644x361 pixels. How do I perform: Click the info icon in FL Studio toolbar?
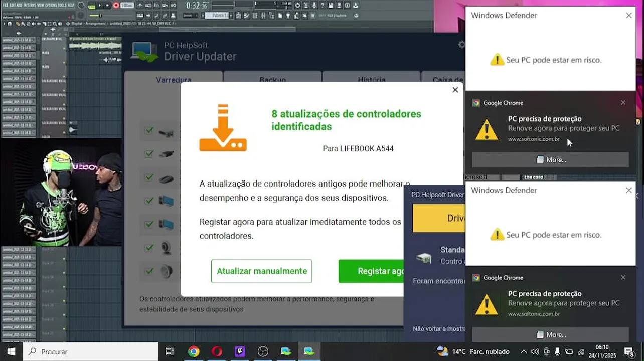coord(347,5)
